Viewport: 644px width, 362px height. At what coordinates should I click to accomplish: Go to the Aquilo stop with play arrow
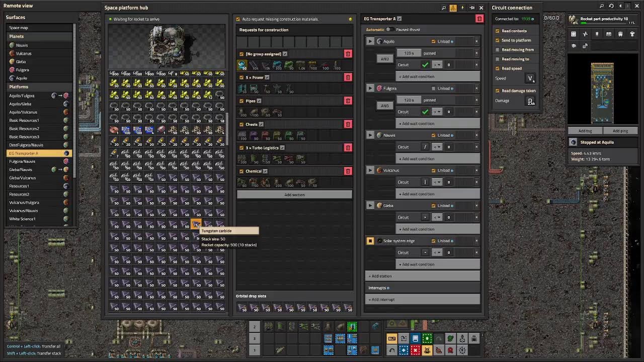(x=370, y=41)
